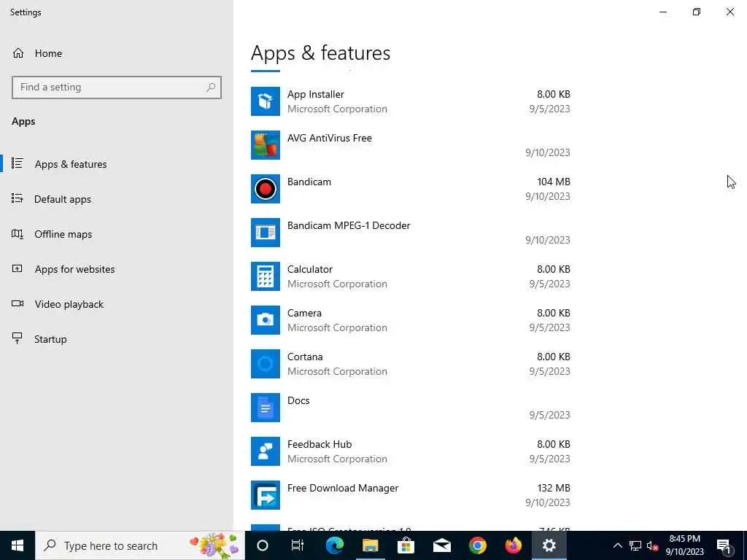The image size is (747, 560).
Task: Click the Find a setting search box
Action: coord(117,87)
